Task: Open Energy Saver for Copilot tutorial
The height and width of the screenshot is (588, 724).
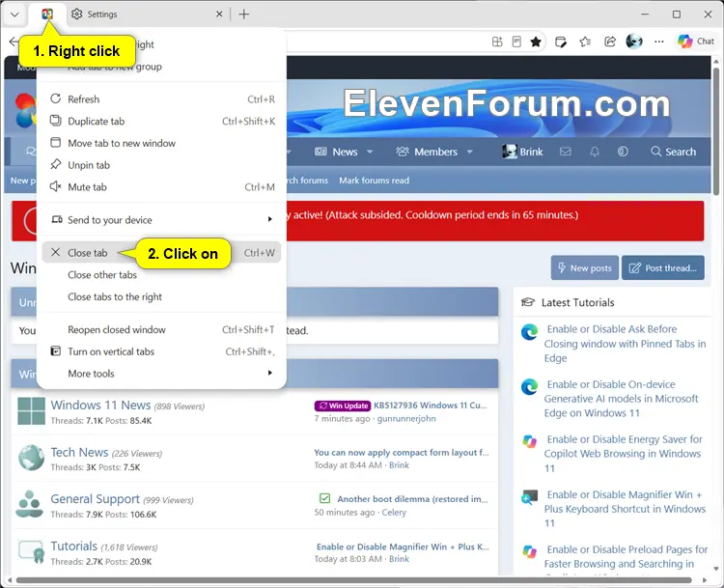Action: pyautogui.click(x=624, y=454)
